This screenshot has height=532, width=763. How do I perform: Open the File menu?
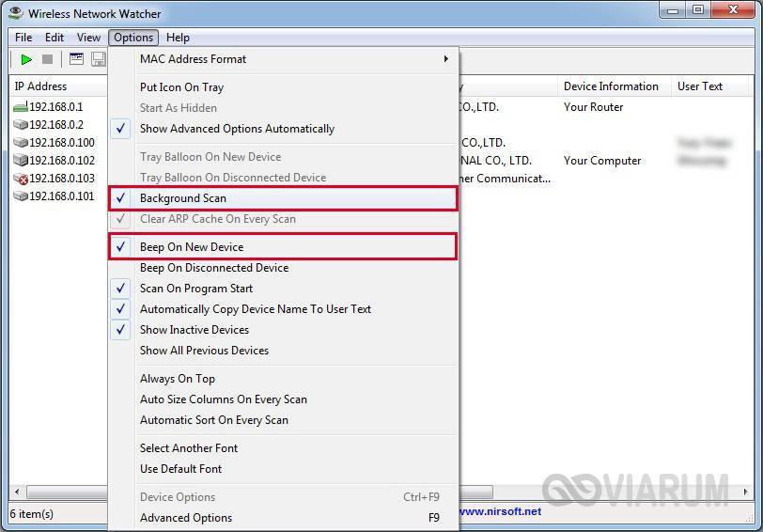23,38
